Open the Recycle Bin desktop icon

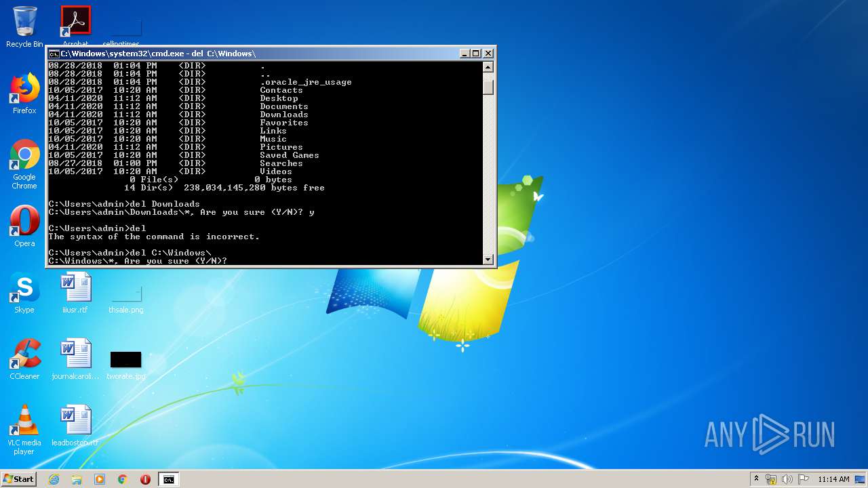pos(24,27)
